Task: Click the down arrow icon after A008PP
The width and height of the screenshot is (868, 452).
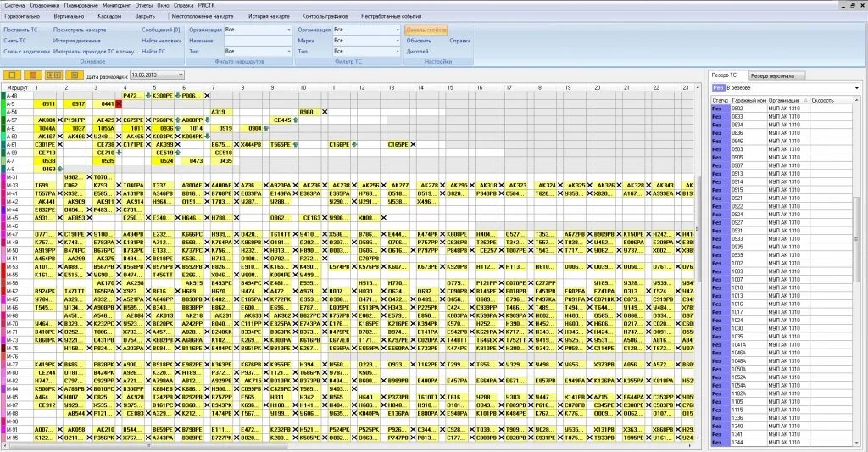Action: tap(207, 120)
